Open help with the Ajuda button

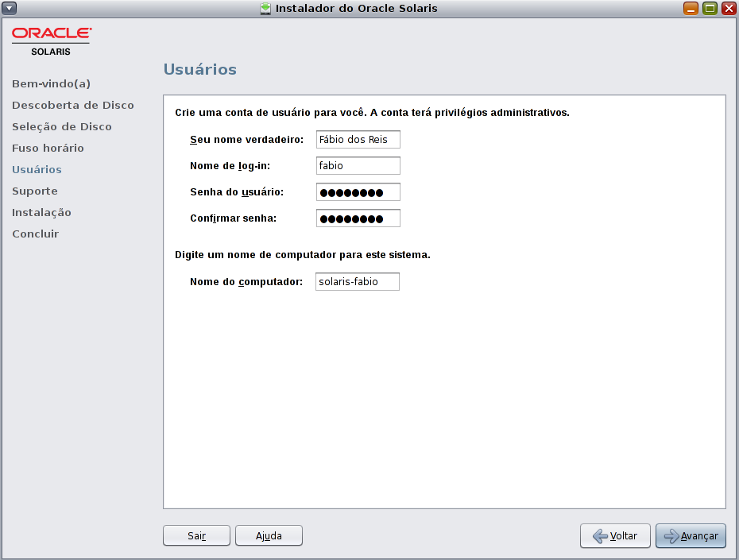(269, 535)
